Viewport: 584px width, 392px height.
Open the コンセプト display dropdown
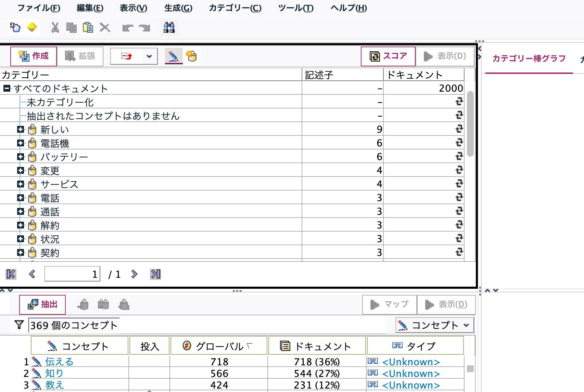click(466, 325)
